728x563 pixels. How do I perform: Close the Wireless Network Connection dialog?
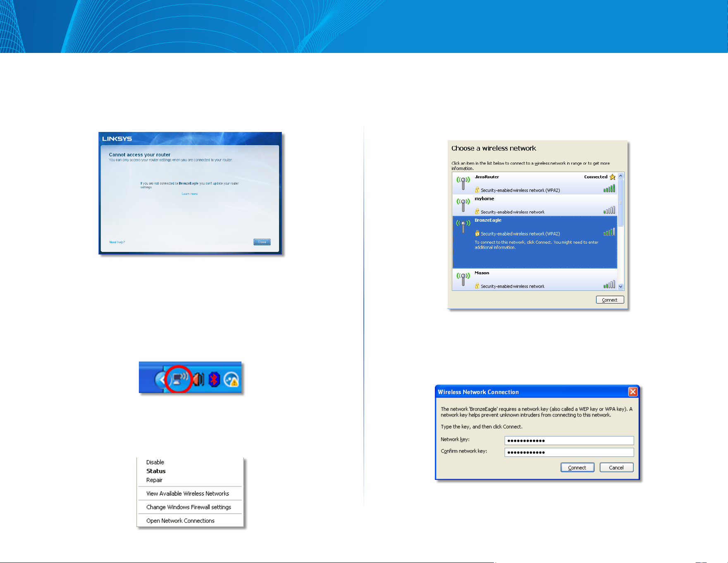[x=633, y=392]
